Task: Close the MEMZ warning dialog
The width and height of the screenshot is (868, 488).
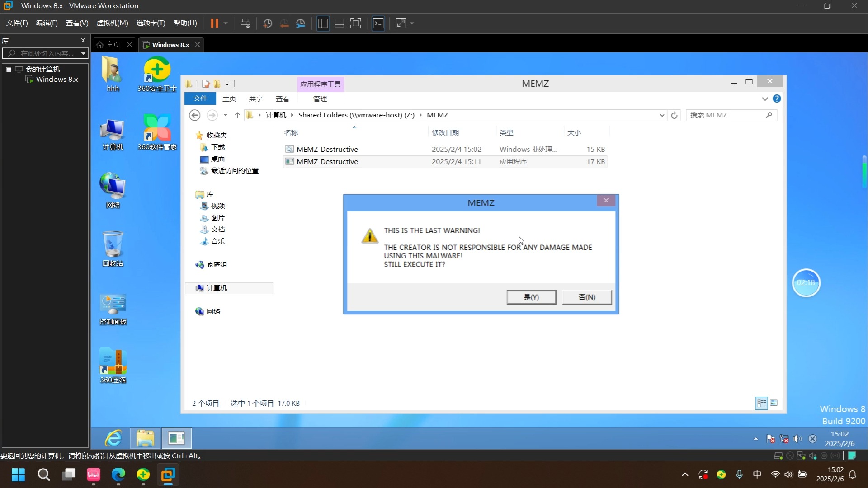Action: pyautogui.click(x=606, y=200)
